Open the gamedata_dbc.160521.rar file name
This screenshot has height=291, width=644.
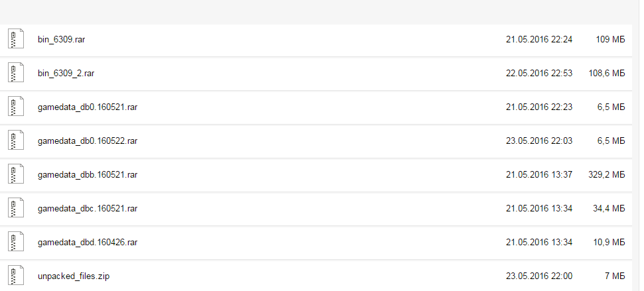pyautogui.click(x=88, y=209)
